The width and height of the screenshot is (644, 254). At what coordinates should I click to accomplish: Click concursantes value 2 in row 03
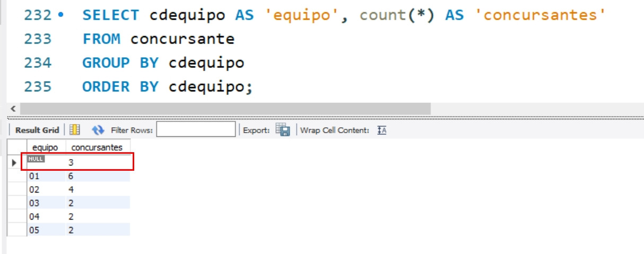[x=98, y=203]
